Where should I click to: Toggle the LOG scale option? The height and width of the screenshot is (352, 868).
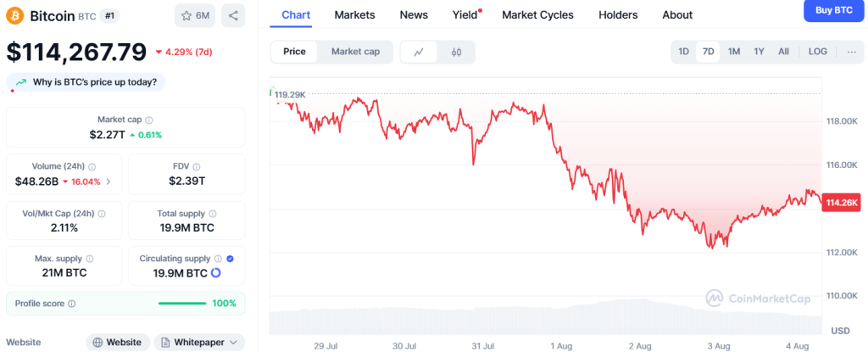[817, 52]
